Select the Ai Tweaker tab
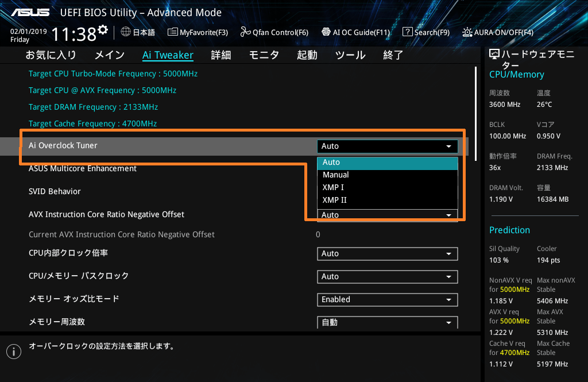Image resolution: width=588 pixels, height=382 pixels. click(168, 55)
